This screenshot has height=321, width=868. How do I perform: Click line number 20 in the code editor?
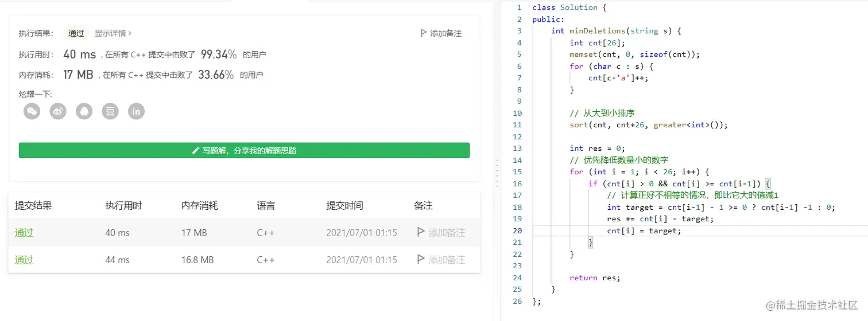point(517,230)
